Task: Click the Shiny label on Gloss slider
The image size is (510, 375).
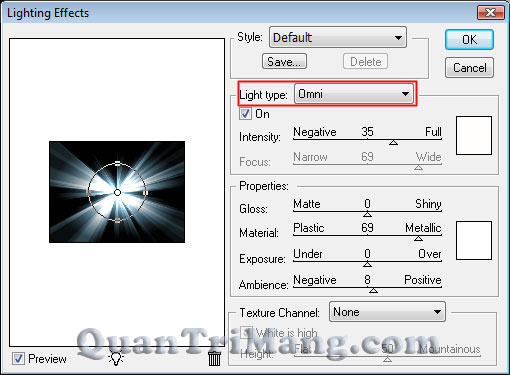Action: pos(428,204)
